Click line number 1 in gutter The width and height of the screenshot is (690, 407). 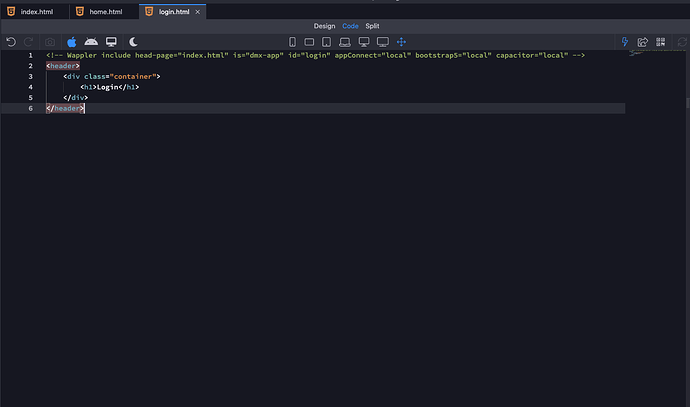[x=30, y=55]
